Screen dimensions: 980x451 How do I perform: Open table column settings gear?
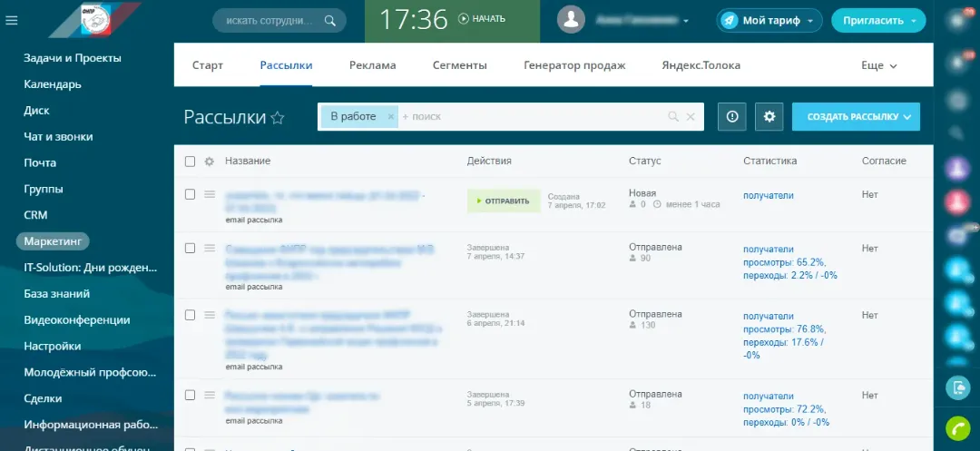click(x=210, y=162)
